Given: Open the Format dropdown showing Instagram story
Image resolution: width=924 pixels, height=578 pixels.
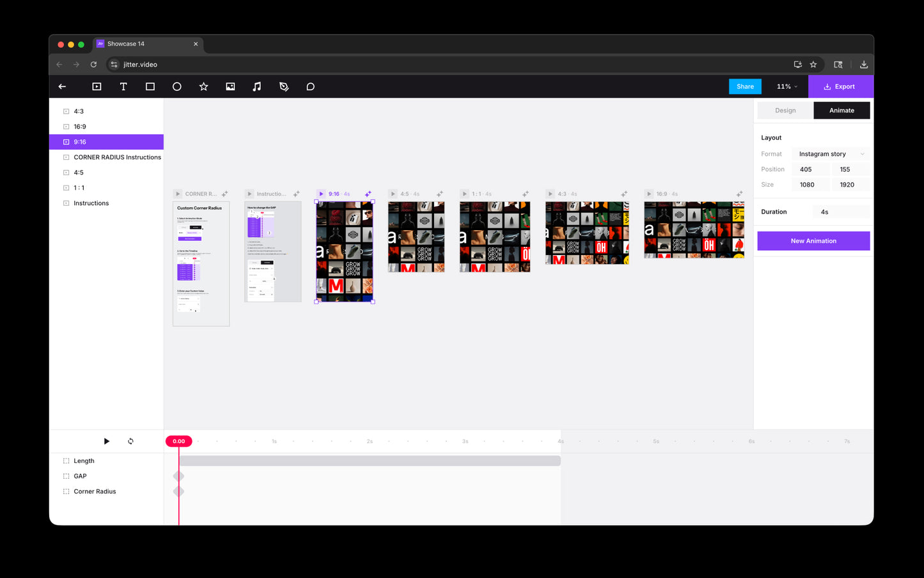Looking at the screenshot, I should [x=830, y=154].
